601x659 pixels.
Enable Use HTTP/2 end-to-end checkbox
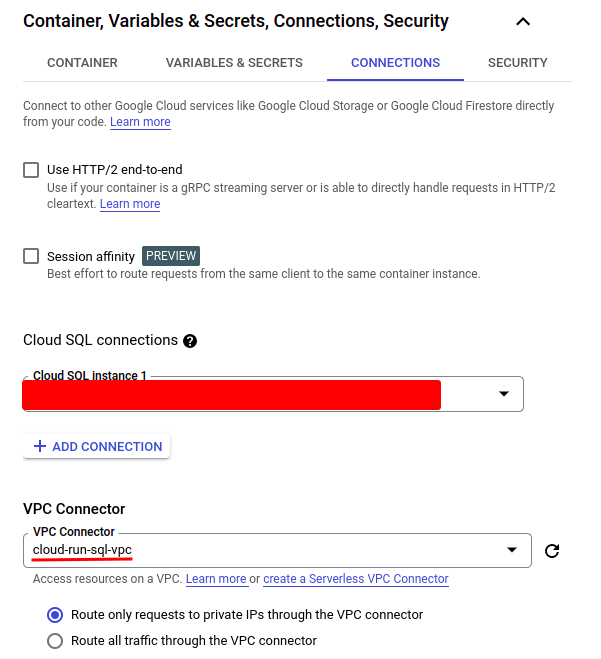31,170
